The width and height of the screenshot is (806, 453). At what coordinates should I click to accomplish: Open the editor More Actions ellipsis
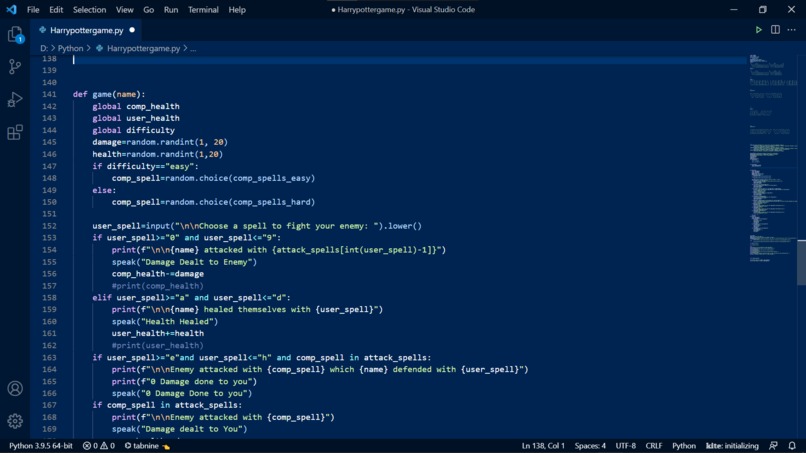point(792,30)
